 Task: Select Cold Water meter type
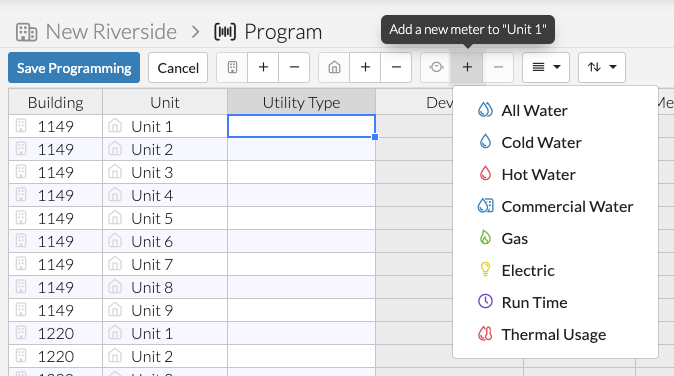point(555,142)
